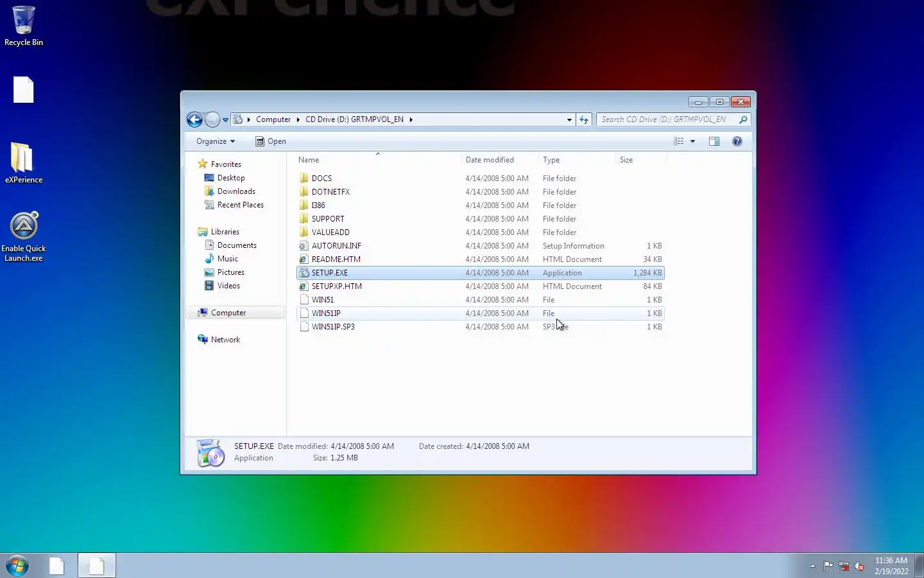Select the SETUP.EXE application

480,273
